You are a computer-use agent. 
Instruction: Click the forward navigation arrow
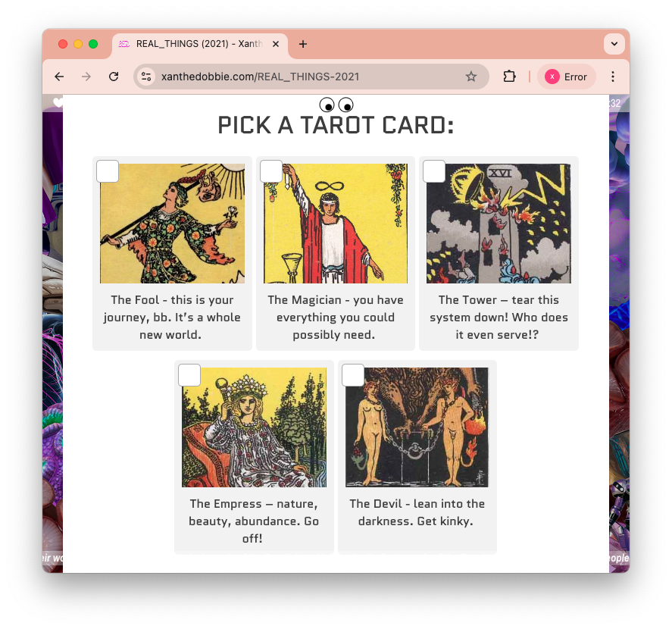86,77
